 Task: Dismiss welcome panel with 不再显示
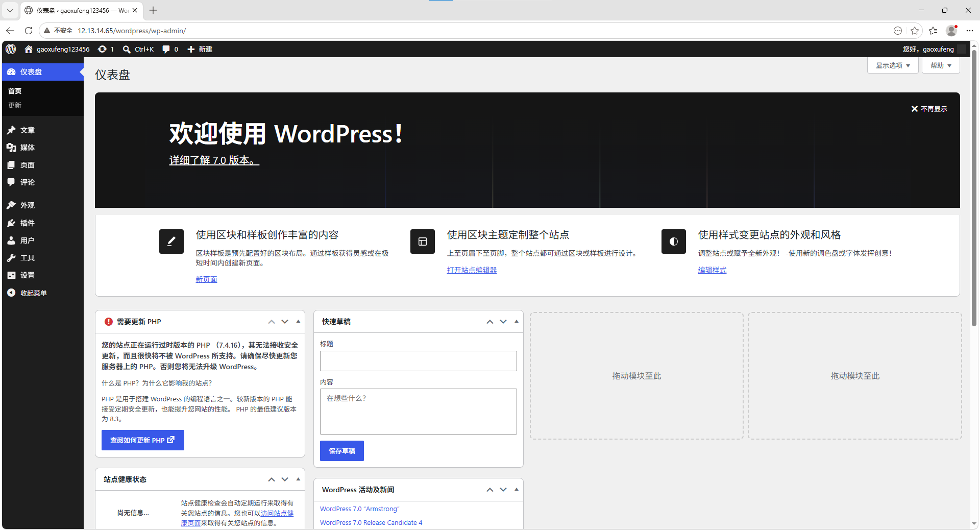click(x=929, y=109)
